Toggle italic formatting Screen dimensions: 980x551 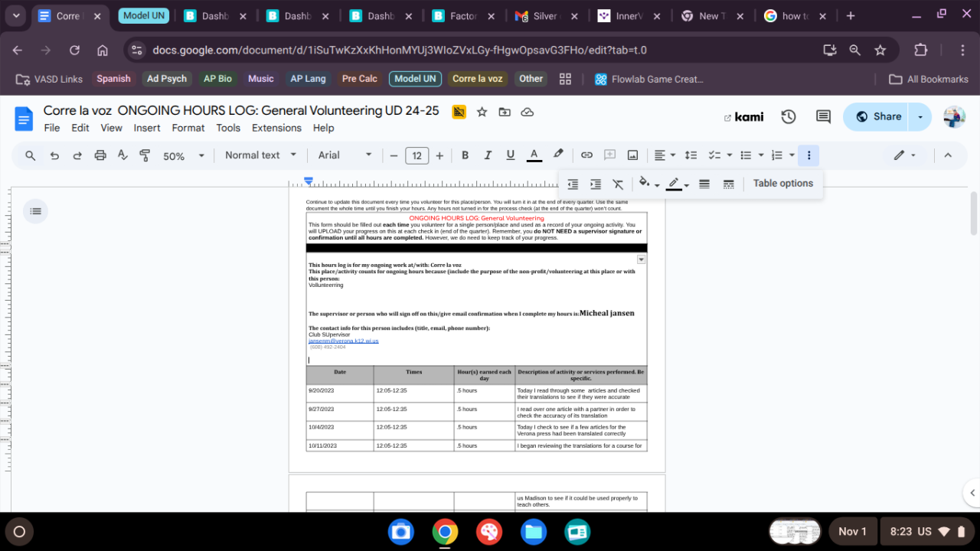(488, 155)
